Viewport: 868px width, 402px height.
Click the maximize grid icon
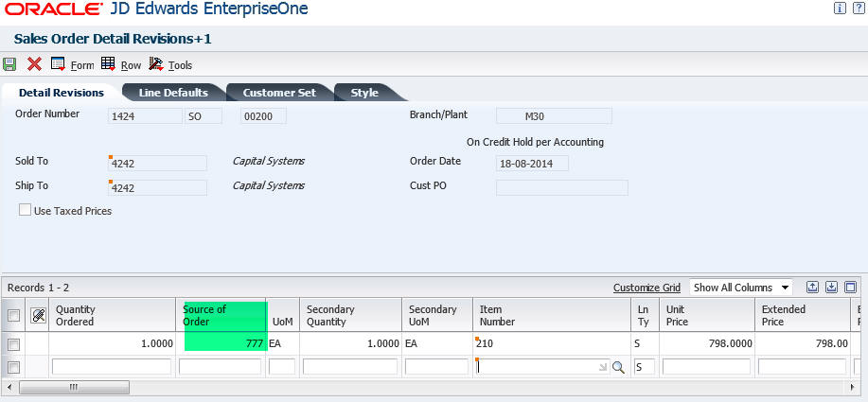click(851, 287)
